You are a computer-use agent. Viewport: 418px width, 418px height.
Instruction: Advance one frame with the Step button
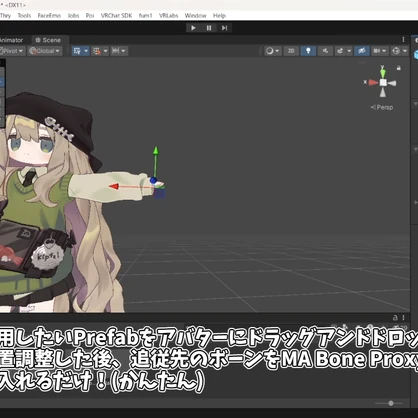point(224,28)
